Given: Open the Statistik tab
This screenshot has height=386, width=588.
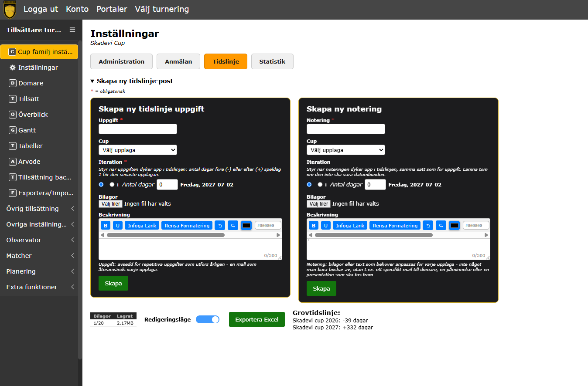Looking at the screenshot, I should (x=272, y=61).
